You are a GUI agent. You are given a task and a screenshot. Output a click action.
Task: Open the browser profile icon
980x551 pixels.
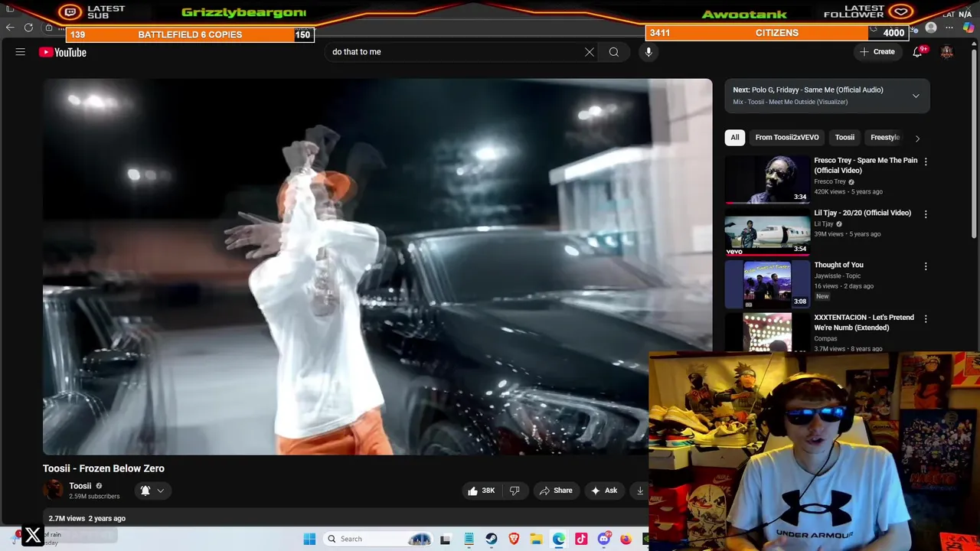pyautogui.click(x=931, y=28)
